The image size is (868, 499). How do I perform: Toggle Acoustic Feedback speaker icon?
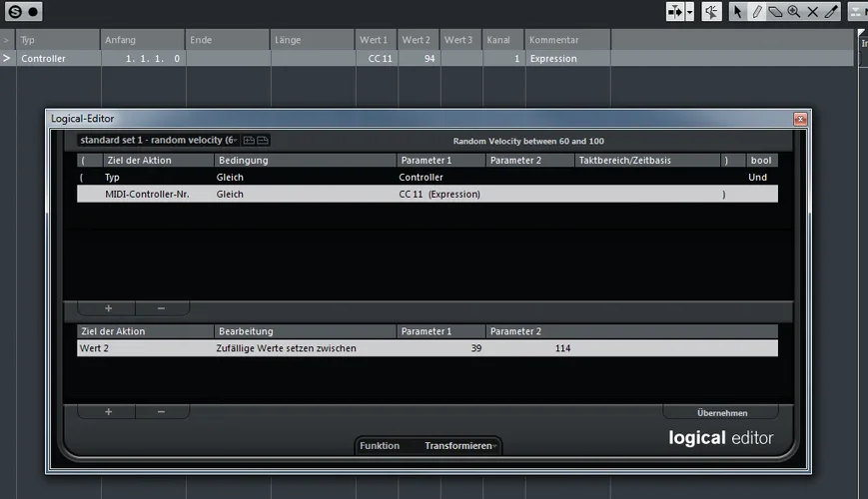pos(711,12)
